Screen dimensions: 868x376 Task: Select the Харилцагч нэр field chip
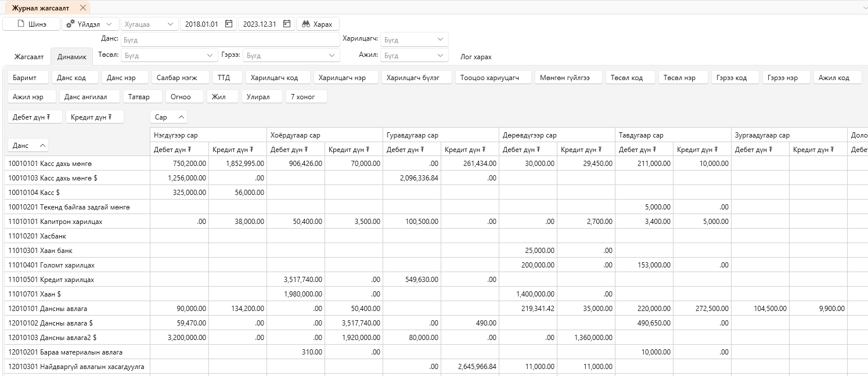346,78
